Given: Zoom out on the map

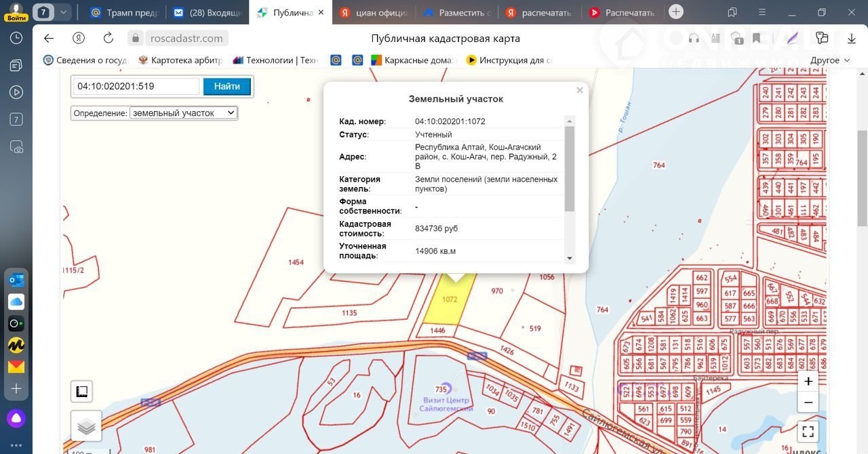Looking at the screenshot, I should click(x=808, y=402).
